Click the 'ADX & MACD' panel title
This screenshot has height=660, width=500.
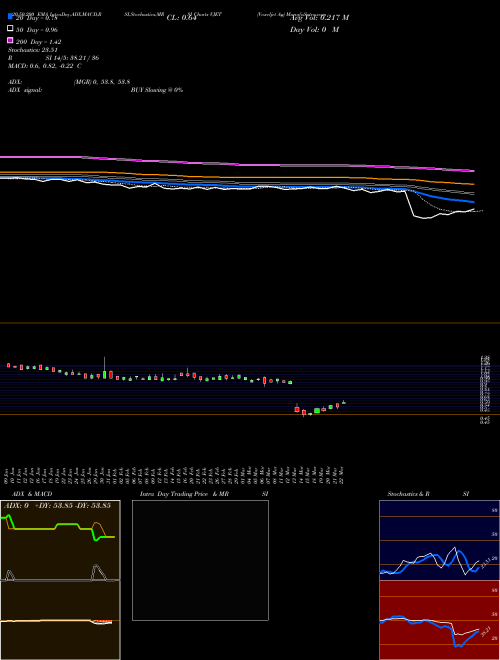point(32,494)
